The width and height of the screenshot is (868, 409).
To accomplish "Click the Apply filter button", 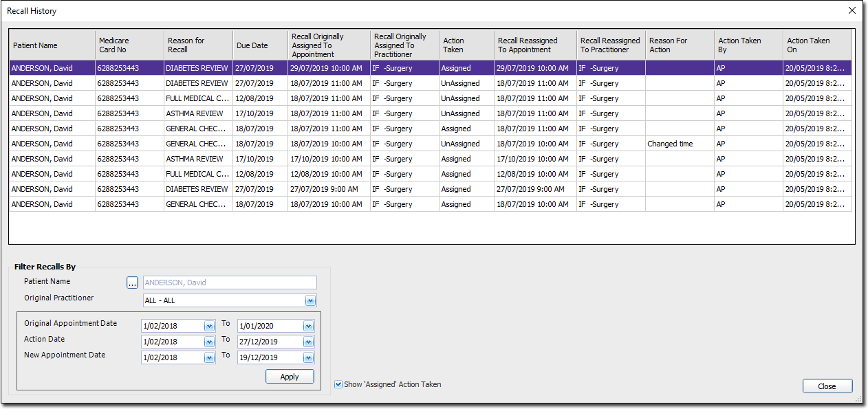I will tap(290, 377).
